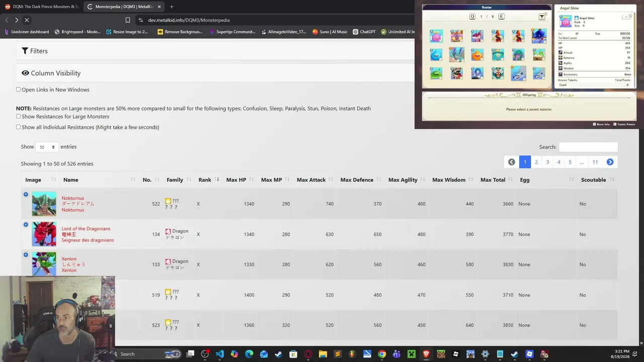Select the Monsterpedia DQM3 browser tab
Screen dimensions: 644x362
tap(124, 7)
